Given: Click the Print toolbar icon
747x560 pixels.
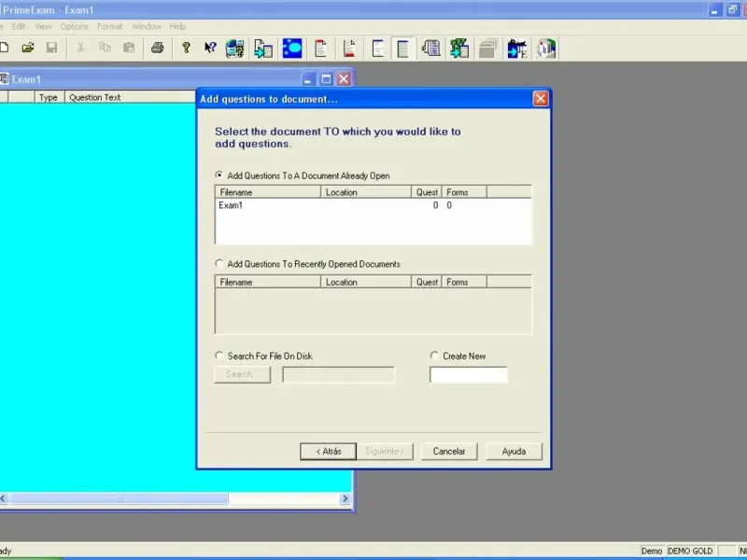Looking at the screenshot, I should click(157, 48).
